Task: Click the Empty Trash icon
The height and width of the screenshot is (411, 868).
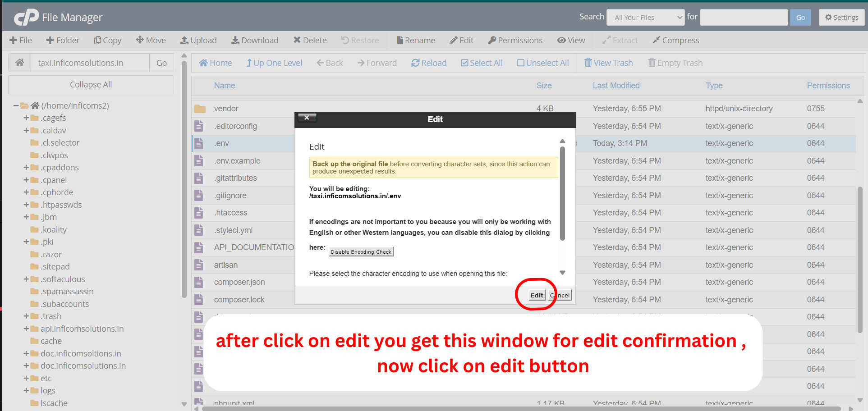Action: (x=675, y=63)
